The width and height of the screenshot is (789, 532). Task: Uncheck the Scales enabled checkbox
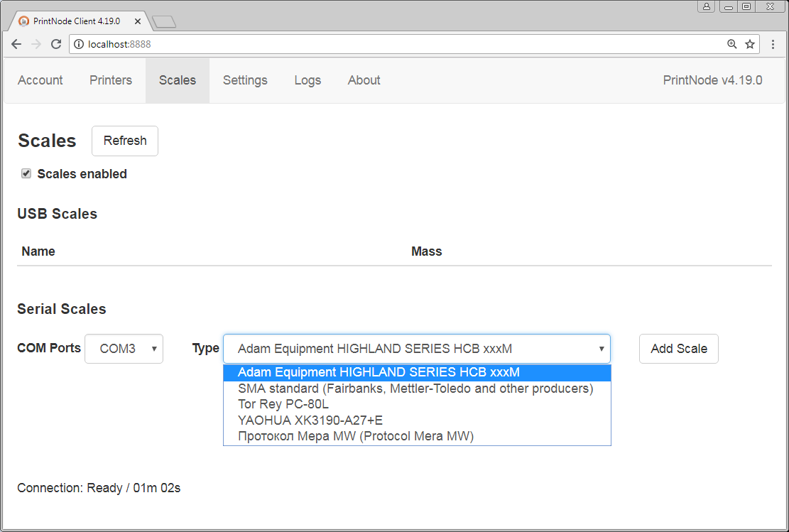[x=26, y=173]
